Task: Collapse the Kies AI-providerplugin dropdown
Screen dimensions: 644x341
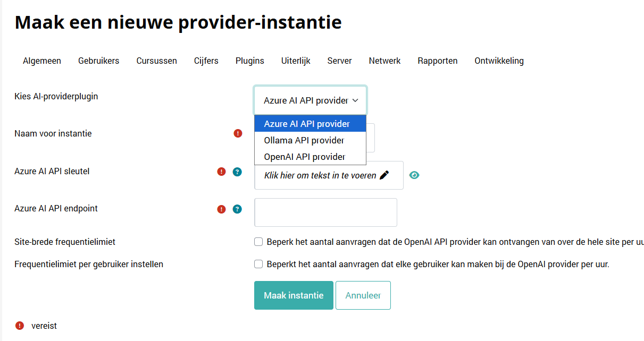Action: coord(310,100)
